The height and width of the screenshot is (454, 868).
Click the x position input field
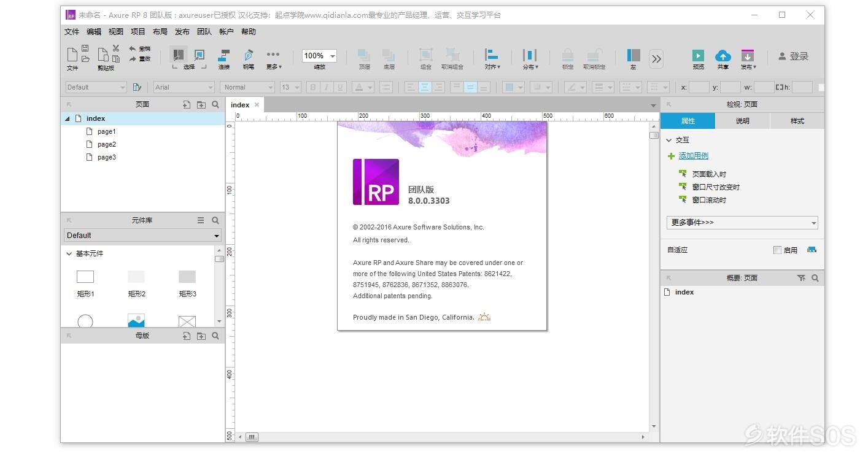[x=699, y=87]
